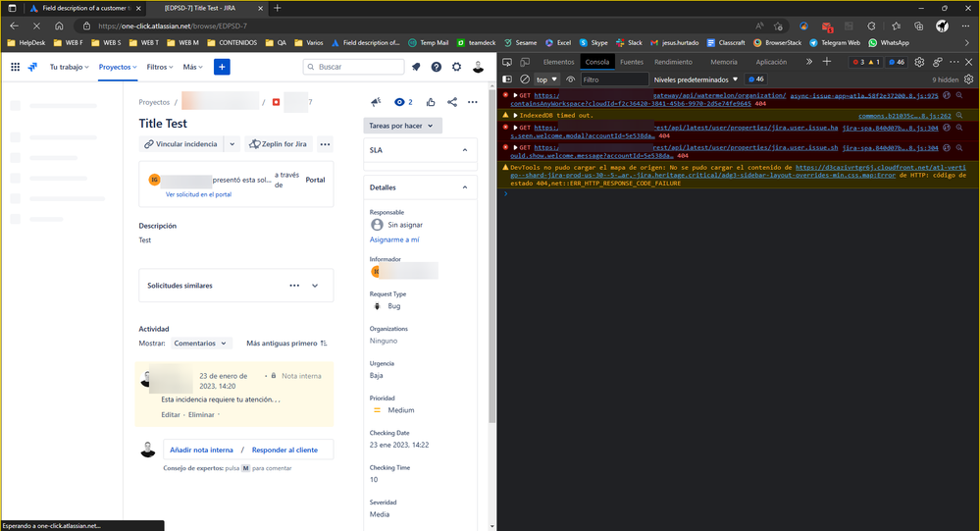
Task: Click Zeplin for Jira button
Action: click(x=279, y=144)
